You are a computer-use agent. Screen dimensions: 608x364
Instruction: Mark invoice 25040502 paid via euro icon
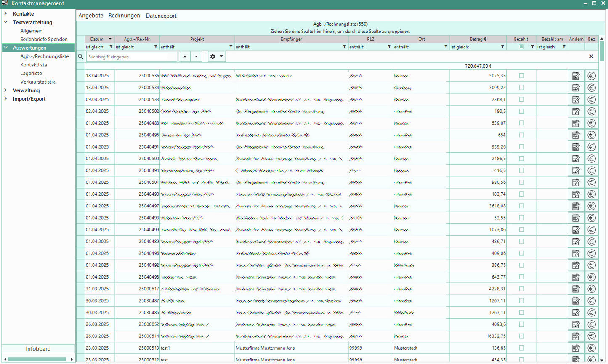[592, 112]
